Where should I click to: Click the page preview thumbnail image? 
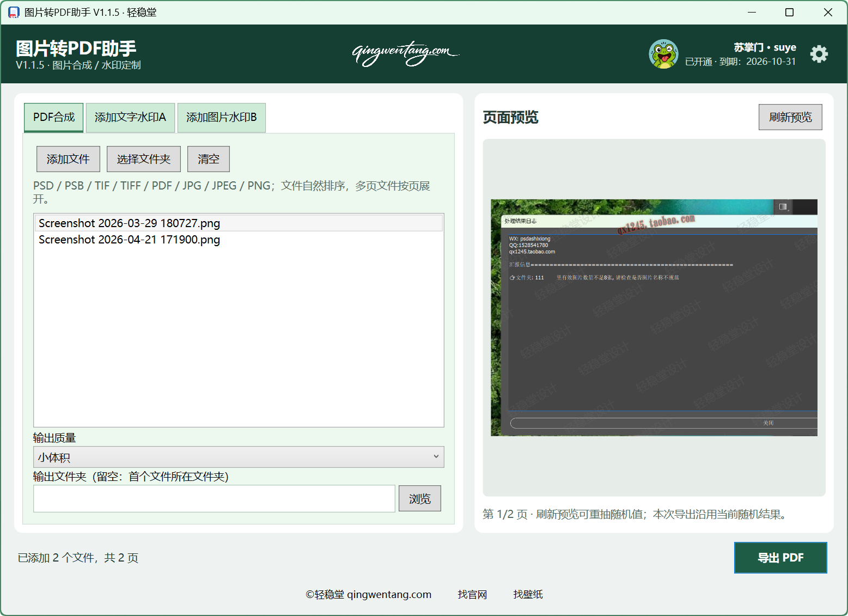pyautogui.click(x=654, y=318)
